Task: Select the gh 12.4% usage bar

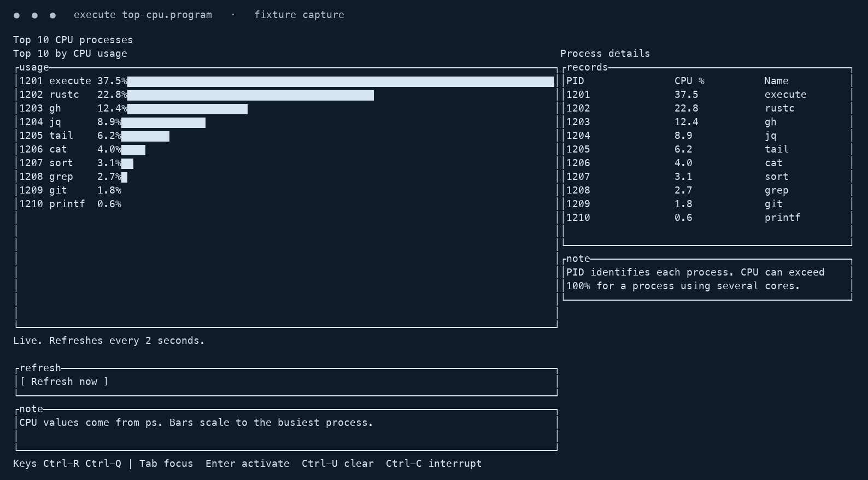Action: click(x=187, y=109)
